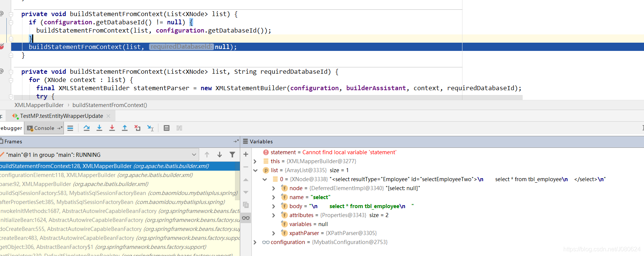
Task: Open the thread selector dropdown
Action: (194, 155)
